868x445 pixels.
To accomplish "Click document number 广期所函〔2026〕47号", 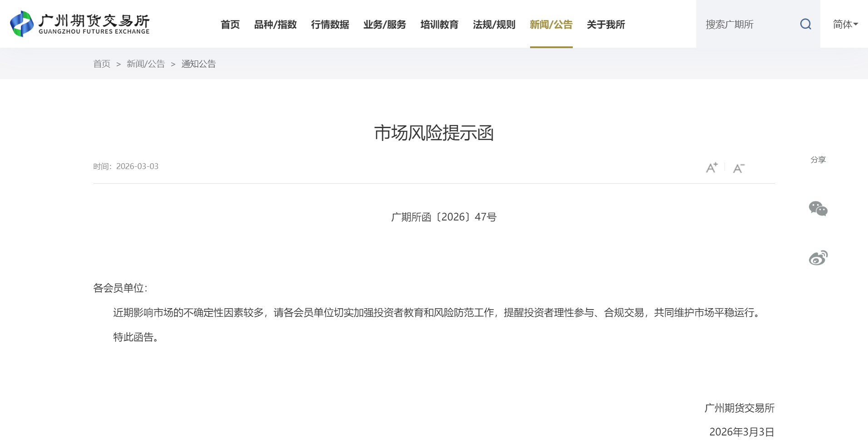I will coord(444,217).
